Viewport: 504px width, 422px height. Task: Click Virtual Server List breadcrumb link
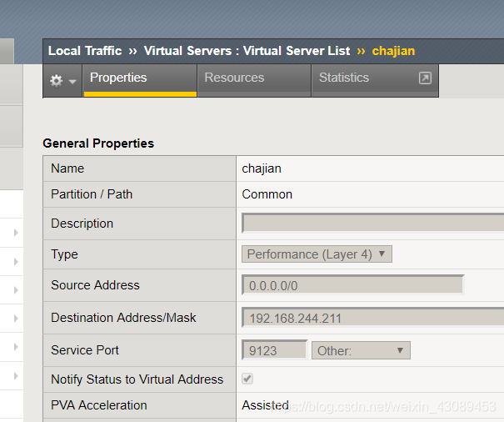(297, 51)
